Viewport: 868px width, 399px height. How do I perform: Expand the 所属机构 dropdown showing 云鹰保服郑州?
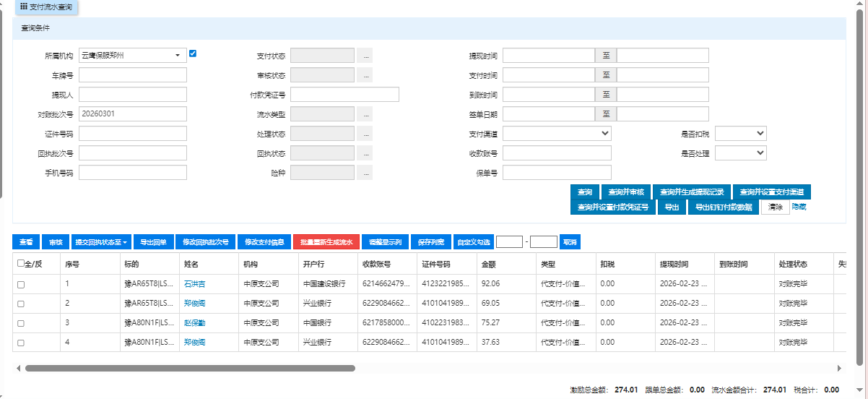pyautogui.click(x=132, y=56)
